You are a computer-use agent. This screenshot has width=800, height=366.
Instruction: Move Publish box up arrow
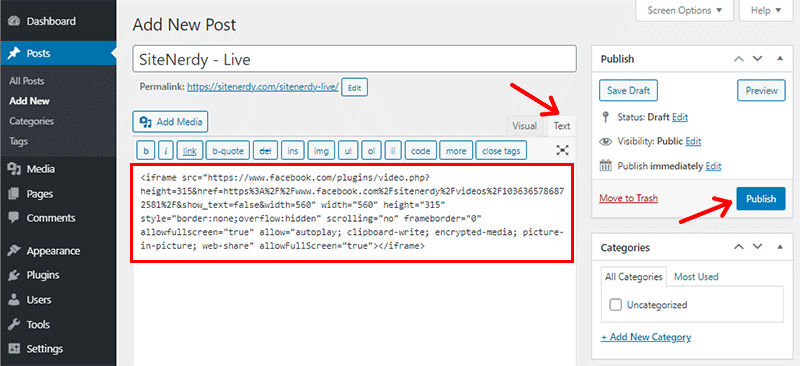738,59
